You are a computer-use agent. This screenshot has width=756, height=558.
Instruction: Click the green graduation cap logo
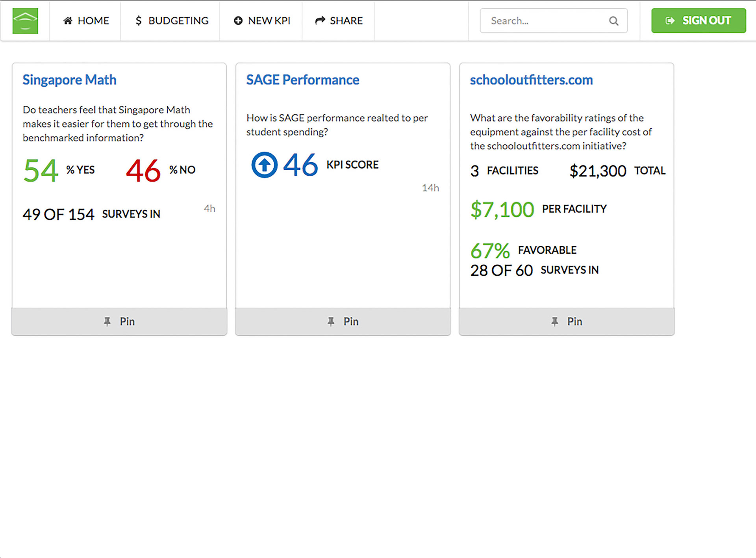pos(25,21)
